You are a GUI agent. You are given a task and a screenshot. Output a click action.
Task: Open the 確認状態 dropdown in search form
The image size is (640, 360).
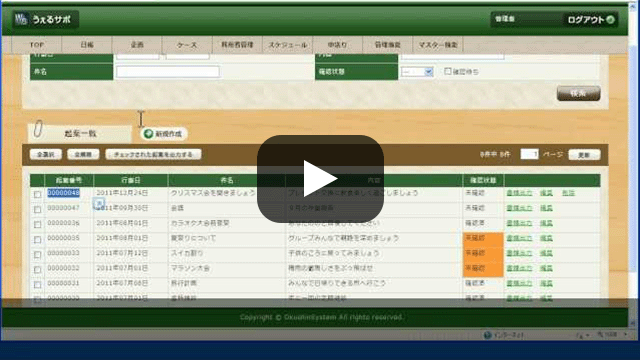point(417,72)
